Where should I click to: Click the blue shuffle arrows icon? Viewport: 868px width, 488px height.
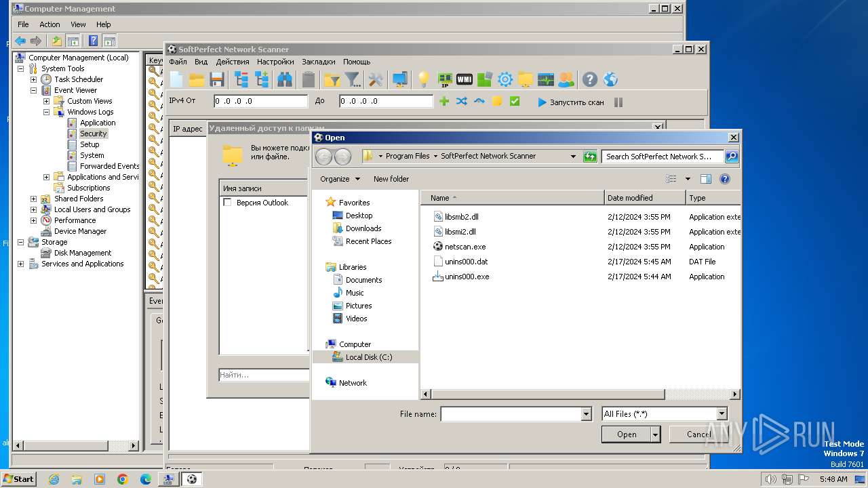click(462, 102)
